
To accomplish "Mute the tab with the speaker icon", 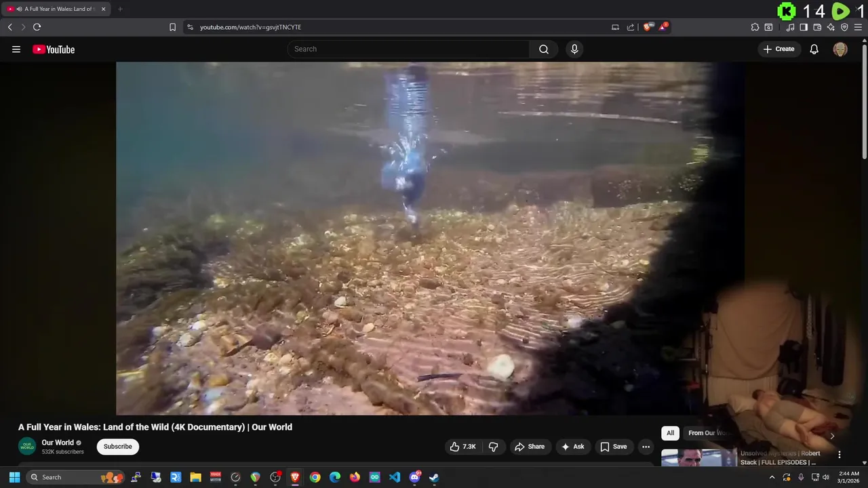I will (x=19, y=9).
